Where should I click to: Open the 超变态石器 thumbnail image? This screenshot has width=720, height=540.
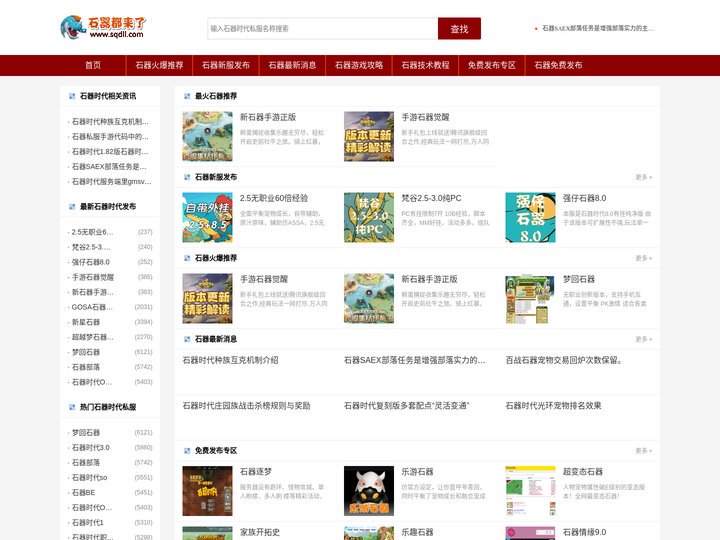(530, 491)
